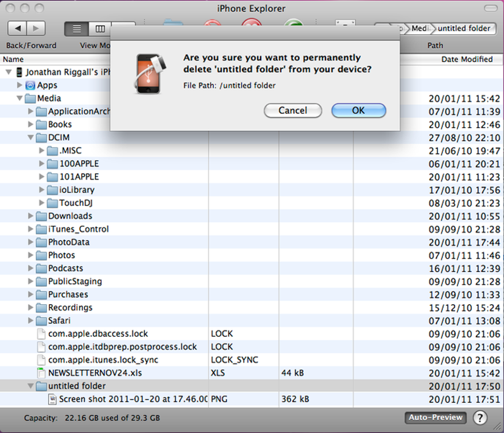Select 'untitled folder' path breadcrumb
504x433 pixels.
click(x=464, y=28)
